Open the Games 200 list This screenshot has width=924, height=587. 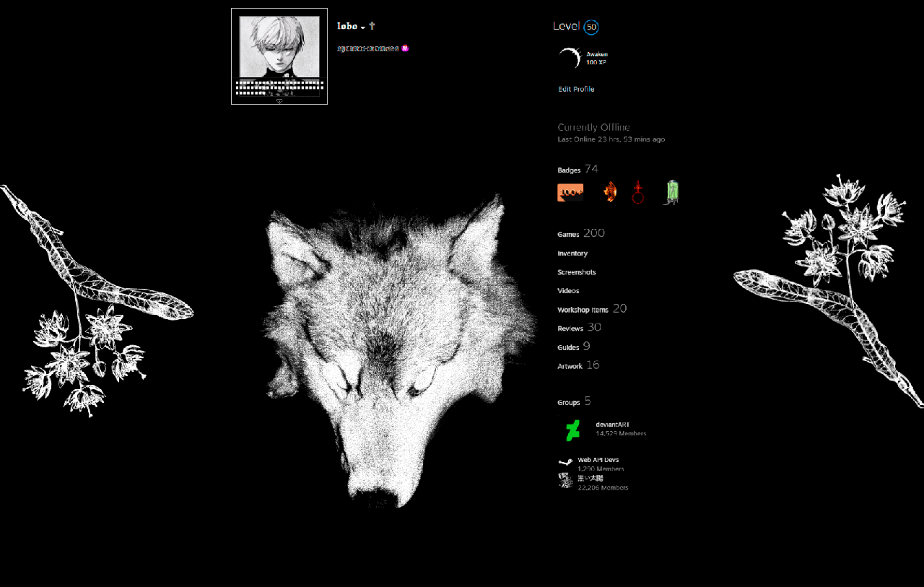581,233
